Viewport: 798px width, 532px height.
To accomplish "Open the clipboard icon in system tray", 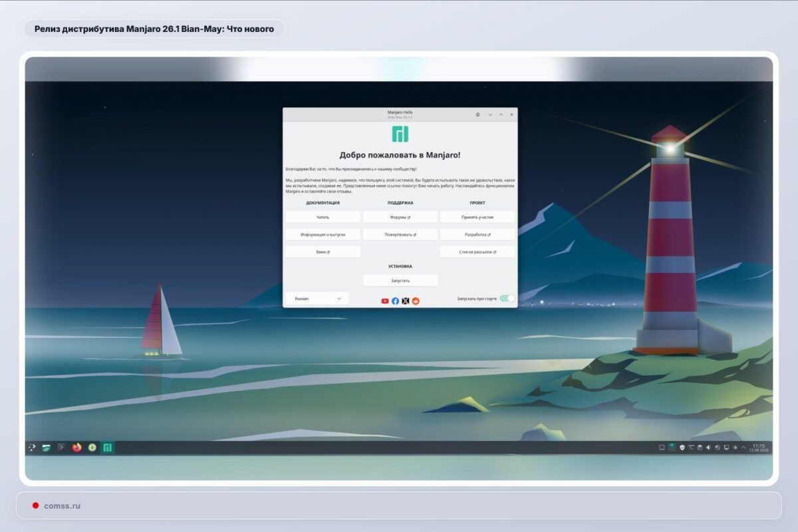I will pos(700,448).
